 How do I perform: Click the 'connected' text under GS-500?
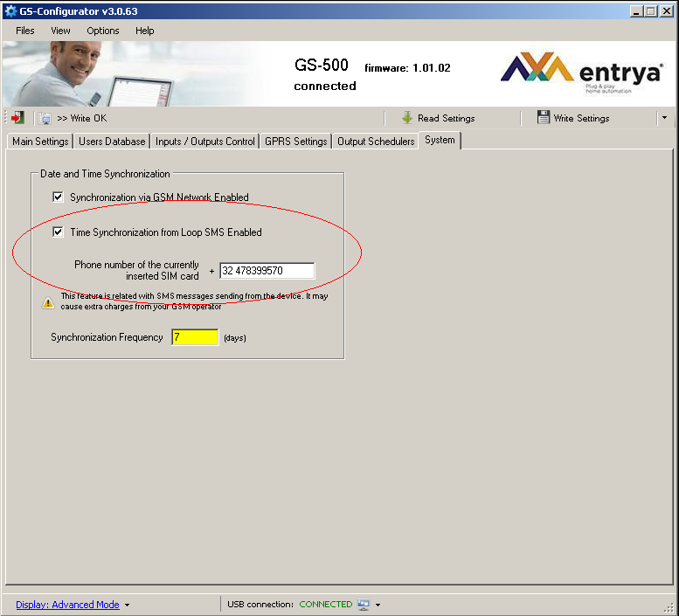(x=325, y=87)
